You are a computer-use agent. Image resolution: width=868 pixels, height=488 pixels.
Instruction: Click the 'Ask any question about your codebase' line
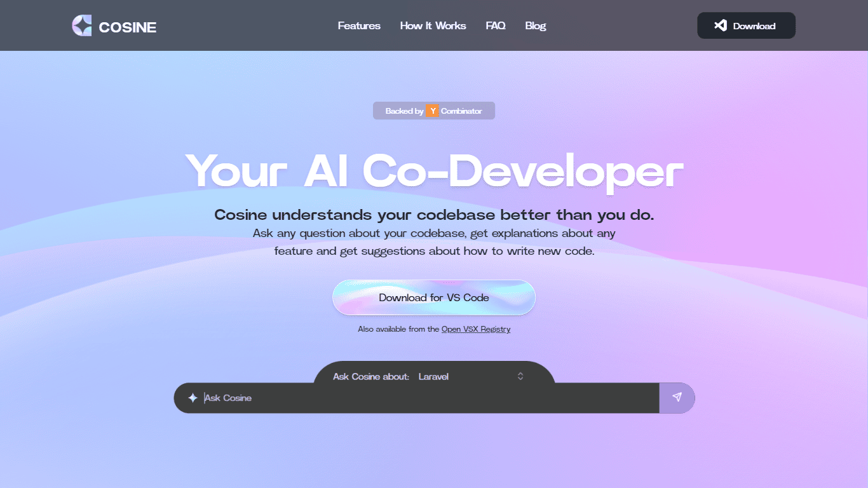tap(434, 233)
